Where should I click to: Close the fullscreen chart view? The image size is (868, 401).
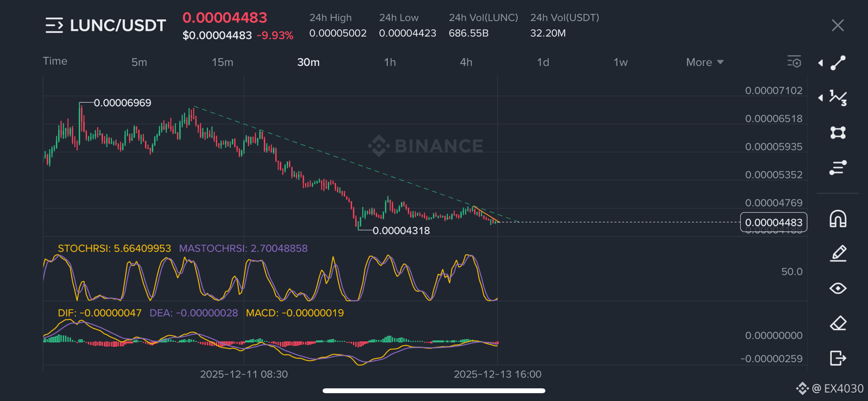click(x=837, y=25)
